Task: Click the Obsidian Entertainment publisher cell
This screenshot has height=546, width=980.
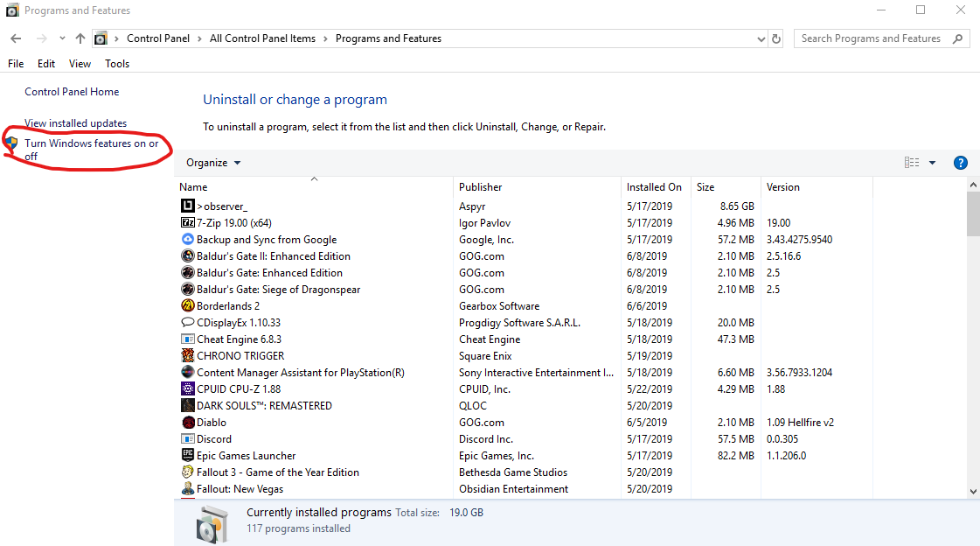Action: click(x=513, y=488)
